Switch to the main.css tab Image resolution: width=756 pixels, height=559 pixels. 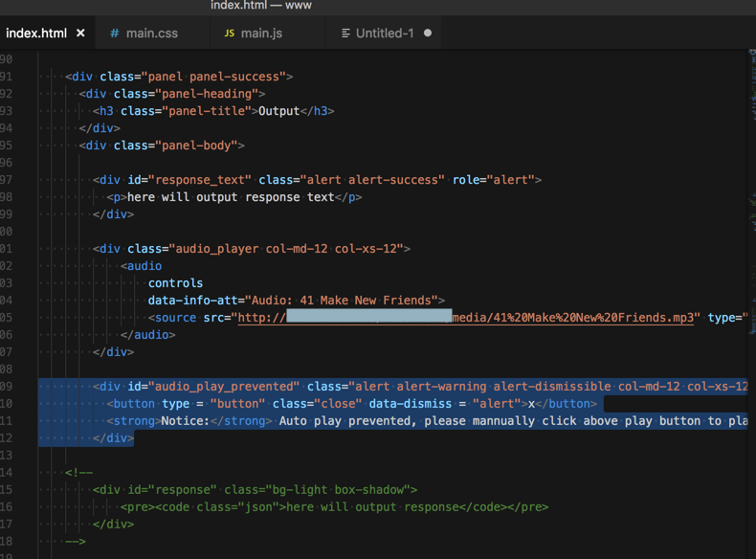click(x=151, y=33)
